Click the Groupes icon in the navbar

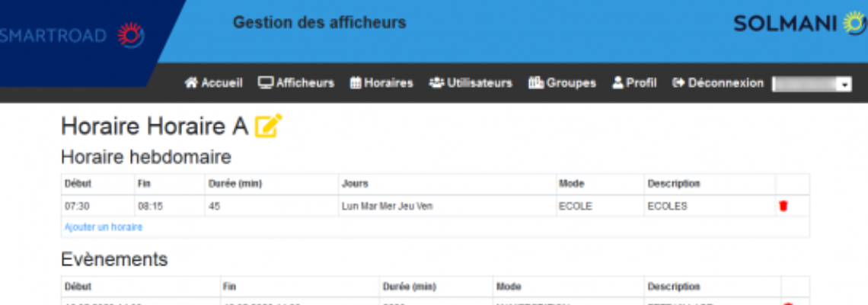click(536, 83)
